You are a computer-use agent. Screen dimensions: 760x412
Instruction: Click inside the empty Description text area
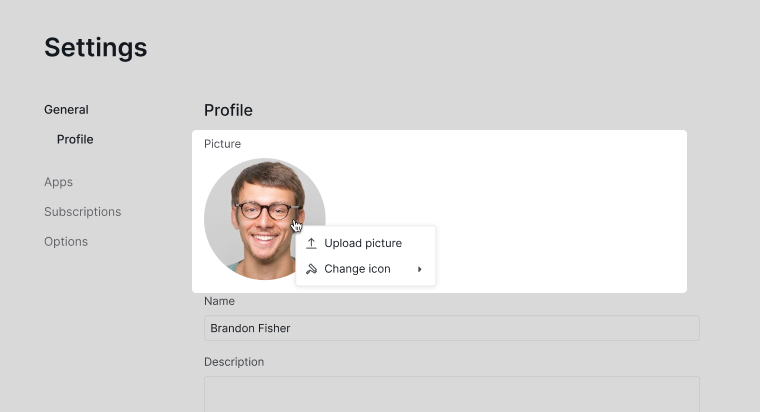coord(452,395)
